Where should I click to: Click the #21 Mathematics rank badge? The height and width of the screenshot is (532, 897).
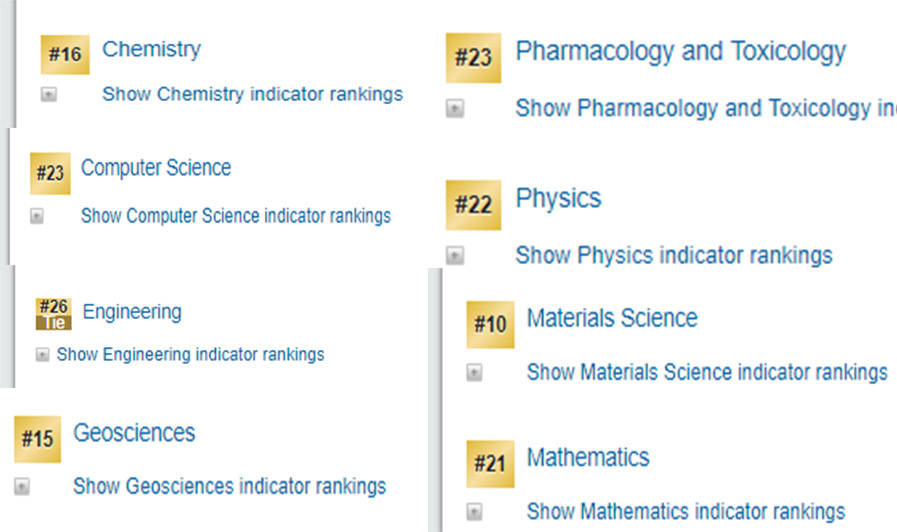(490, 464)
